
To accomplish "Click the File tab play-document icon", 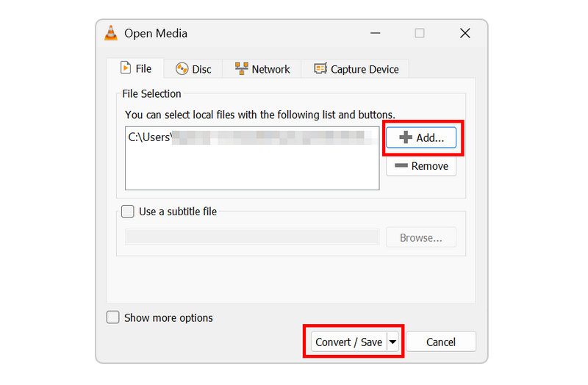I will click(126, 68).
